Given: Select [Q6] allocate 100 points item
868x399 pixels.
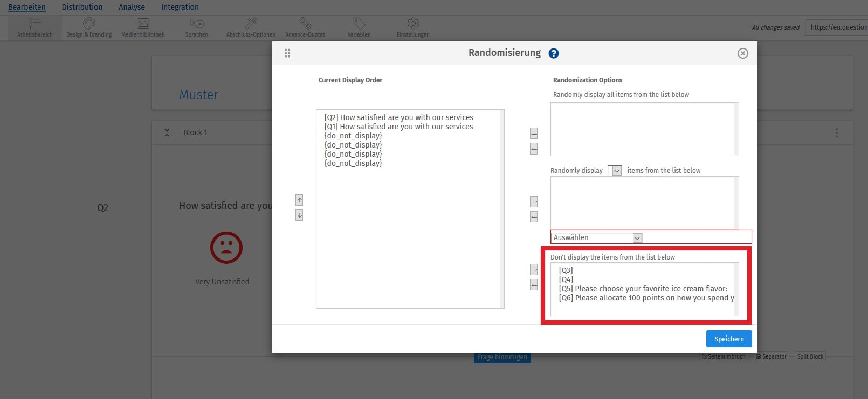Looking at the screenshot, I should click(646, 298).
